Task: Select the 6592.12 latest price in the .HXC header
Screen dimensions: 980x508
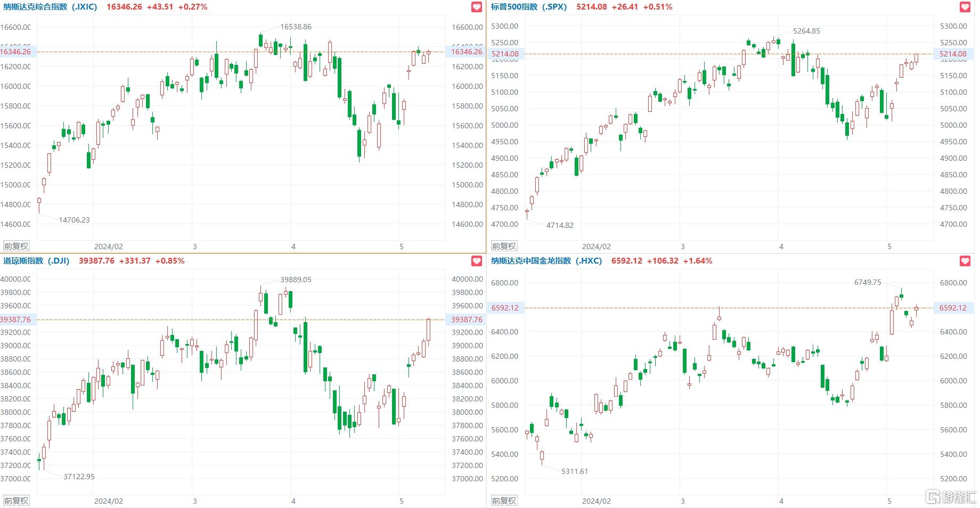Action: (x=627, y=261)
